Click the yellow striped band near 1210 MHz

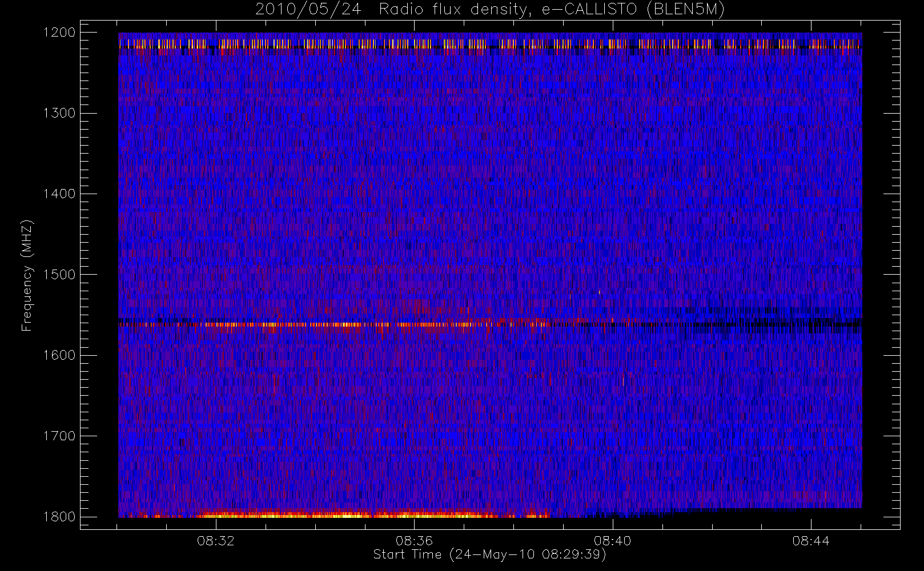[x=490, y=43]
